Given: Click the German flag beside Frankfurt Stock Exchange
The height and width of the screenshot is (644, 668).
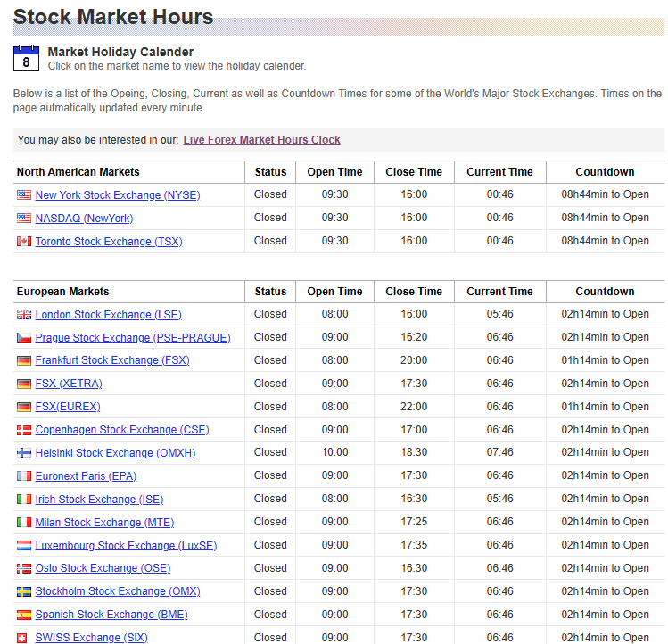Looking at the screenshot, I should tap(24, 360).
